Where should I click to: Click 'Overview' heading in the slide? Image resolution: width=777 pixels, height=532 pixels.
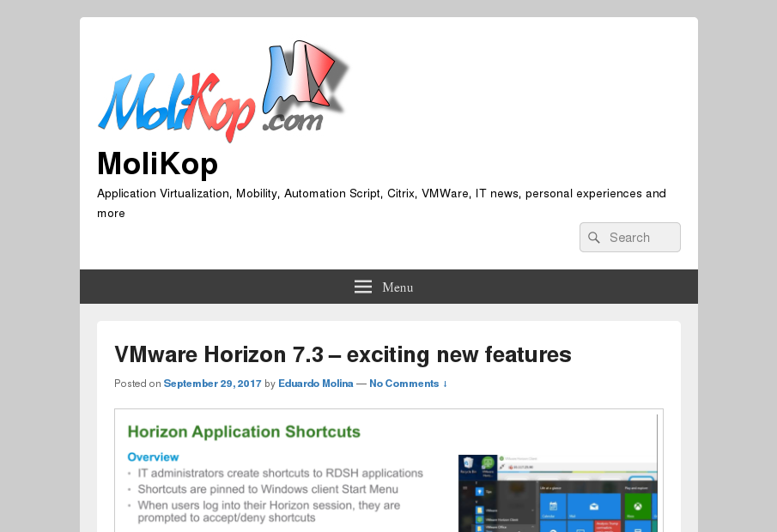[153, 456]
